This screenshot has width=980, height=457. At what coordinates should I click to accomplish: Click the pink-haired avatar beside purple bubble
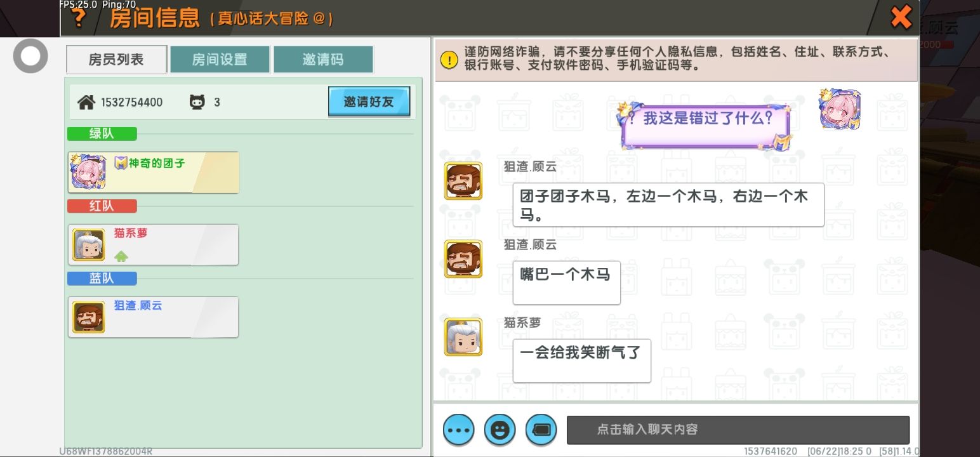[x=840, y=109]
